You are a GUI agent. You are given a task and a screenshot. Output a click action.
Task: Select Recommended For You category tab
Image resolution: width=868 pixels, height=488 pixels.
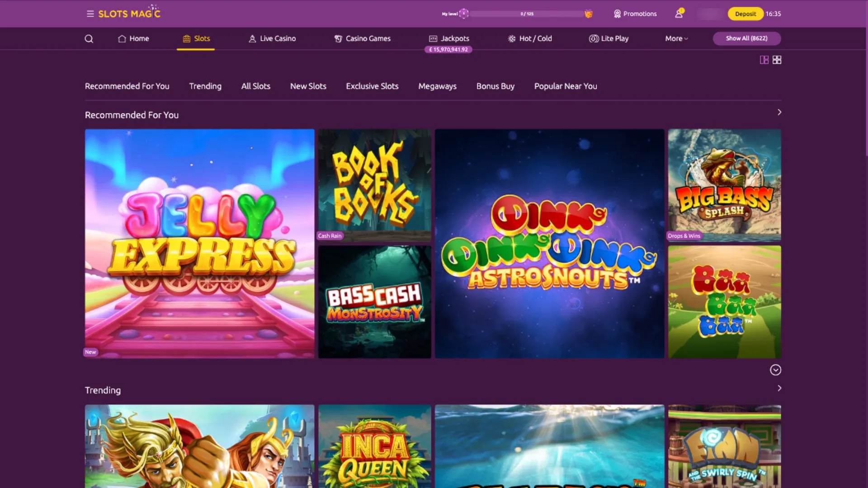(x=127, y=86)
